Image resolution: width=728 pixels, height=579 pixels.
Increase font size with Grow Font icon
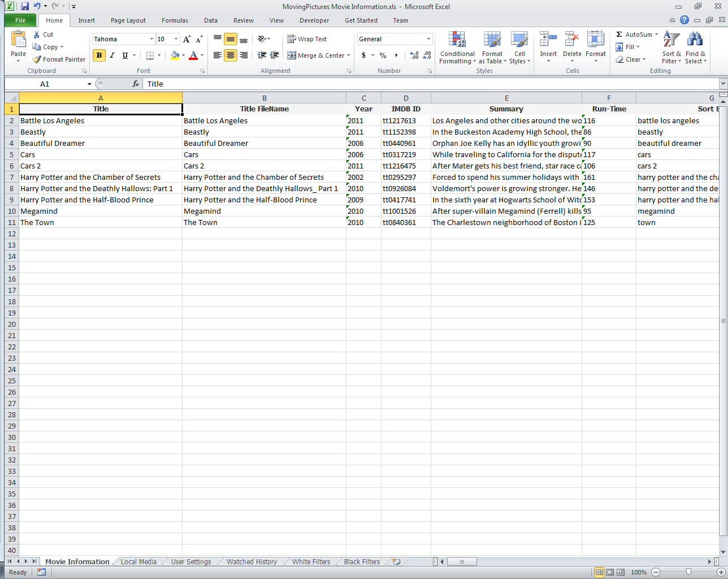187,39
